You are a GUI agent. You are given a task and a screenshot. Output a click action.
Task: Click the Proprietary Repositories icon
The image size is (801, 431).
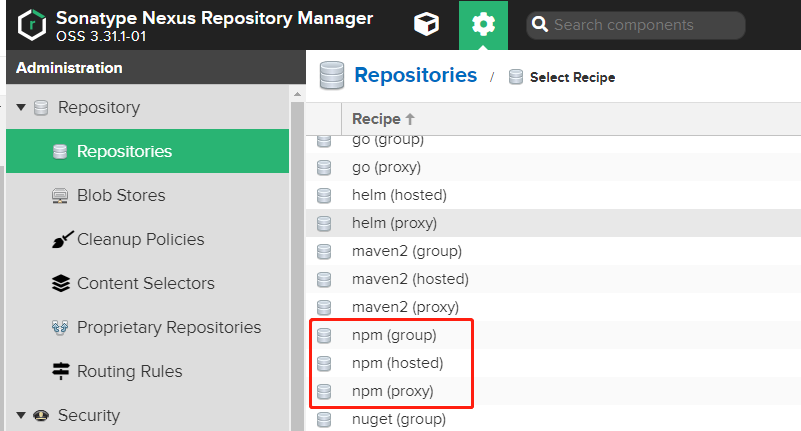click(x=60, y=328)
